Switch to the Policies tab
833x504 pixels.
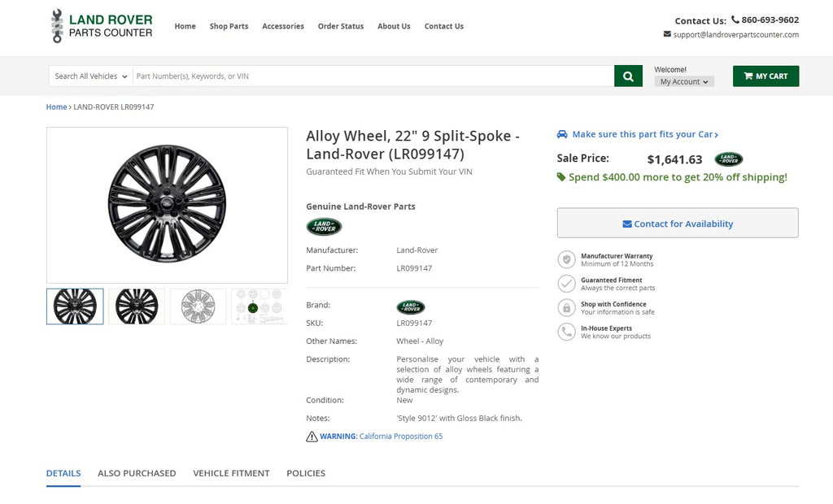point(306,473)
